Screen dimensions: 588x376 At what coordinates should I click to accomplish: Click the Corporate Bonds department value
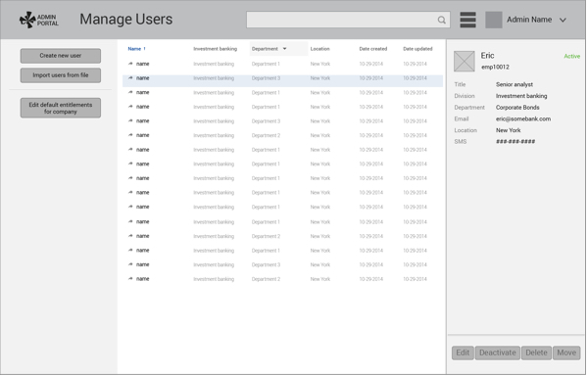coord(517,108)
